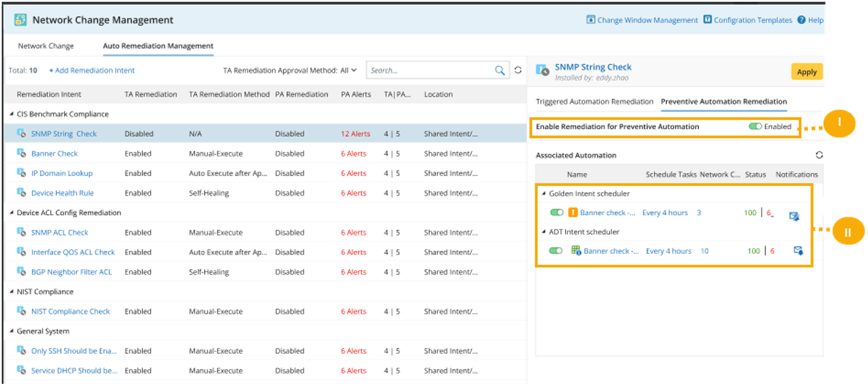Open Help via the question mark icon

coord(802,20)
